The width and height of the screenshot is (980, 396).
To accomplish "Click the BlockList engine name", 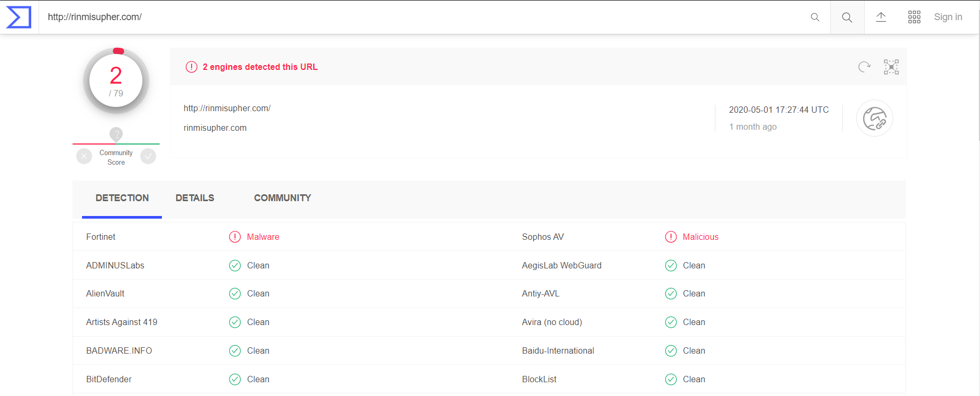I will (x=539, y=379).
